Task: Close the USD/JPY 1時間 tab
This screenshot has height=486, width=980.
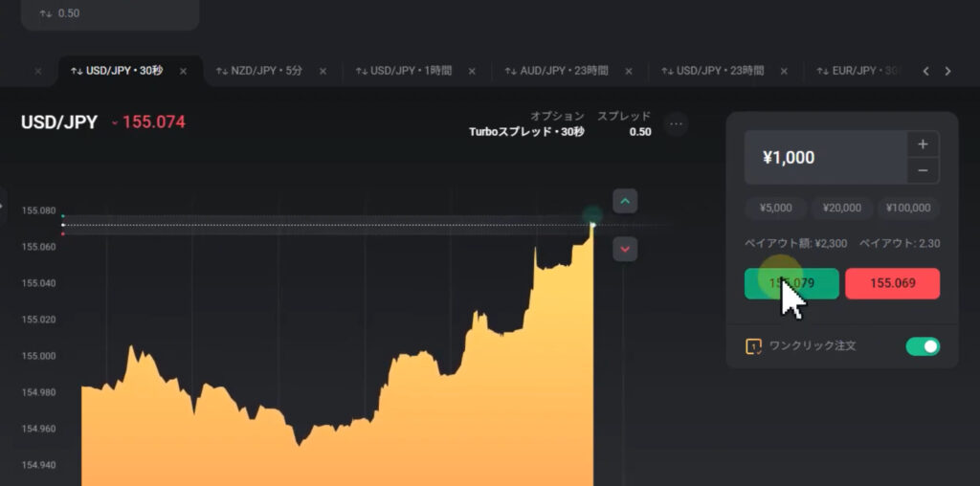Action: [472, 71]
